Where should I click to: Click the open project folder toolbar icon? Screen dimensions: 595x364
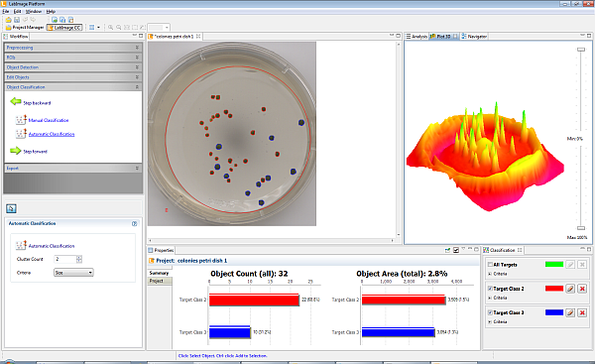click(x=8, y=20)
